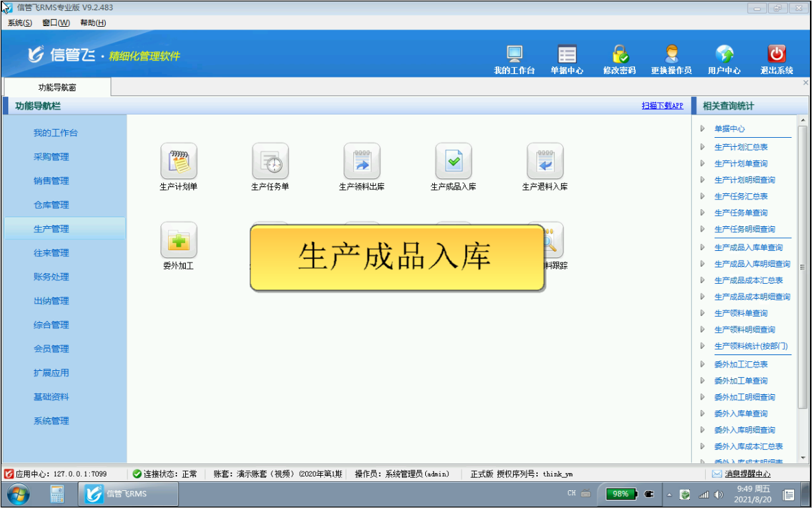Viewport: 812px width, 508px height.
Task: Open the 生产任务单 icon
Action: pos(270,161)
